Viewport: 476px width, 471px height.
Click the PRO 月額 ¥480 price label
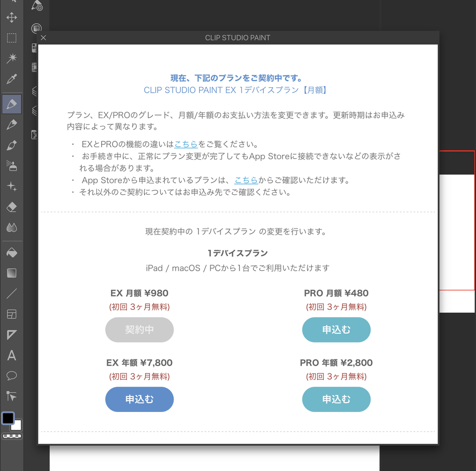coord(336,293)
